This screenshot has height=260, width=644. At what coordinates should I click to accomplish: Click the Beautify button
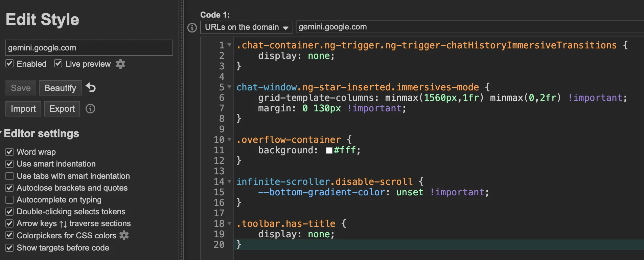[60, 88]
